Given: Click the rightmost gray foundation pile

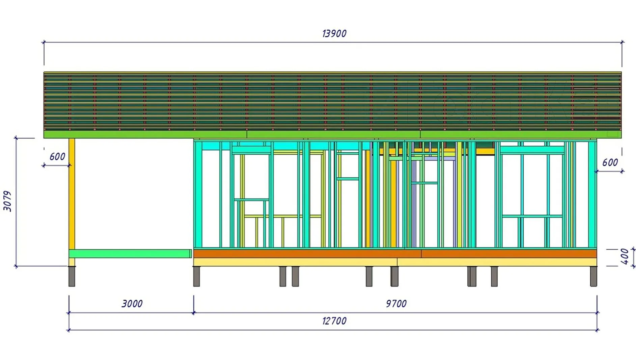Looking at the screenshot, I should 593,276.
